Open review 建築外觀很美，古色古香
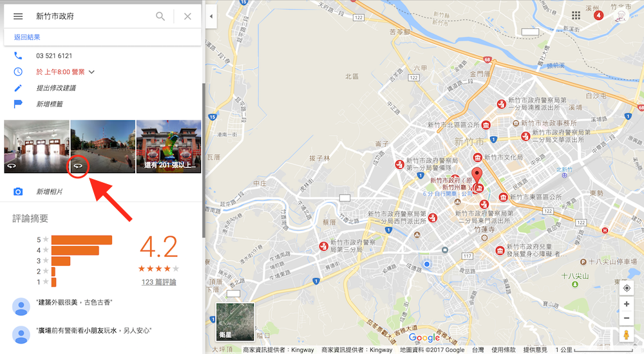644x354 pixels. [74, 303]
